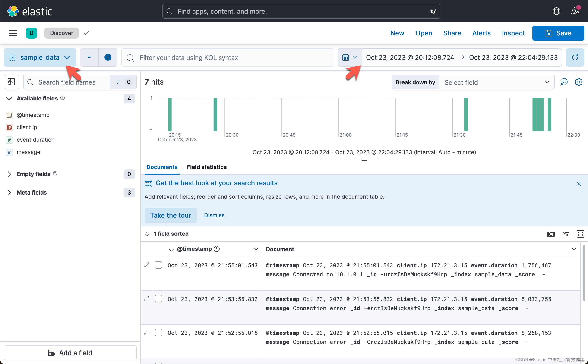Image resolution: width=588 pixels, height=364 pixels.
Task: Click the add filter plus icon
Action: [x=108, y=57]
